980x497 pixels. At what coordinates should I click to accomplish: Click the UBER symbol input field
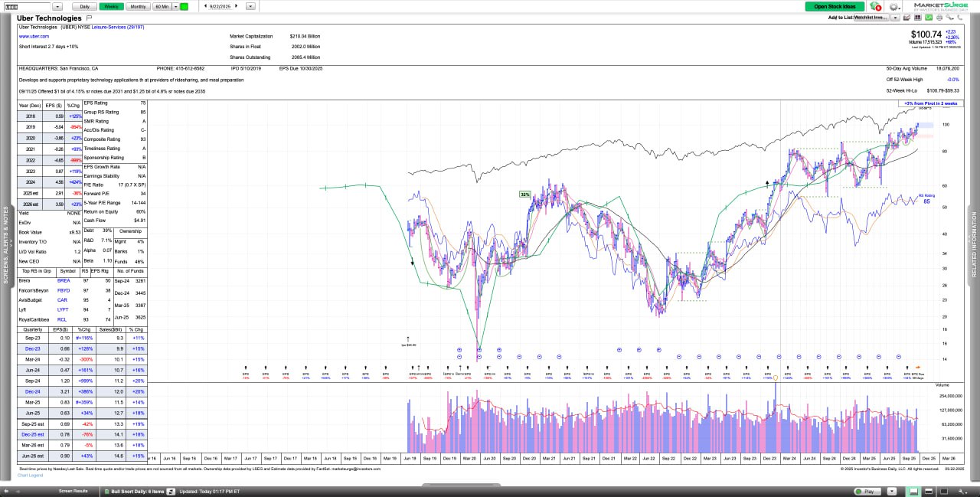(x=27, y=6)
